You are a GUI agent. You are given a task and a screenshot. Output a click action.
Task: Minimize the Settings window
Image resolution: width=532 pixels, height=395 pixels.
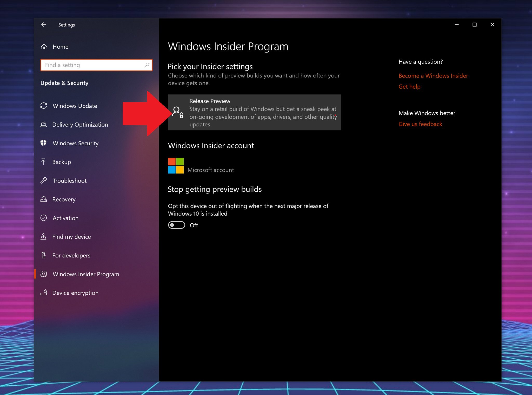click(x=456, y=24)
